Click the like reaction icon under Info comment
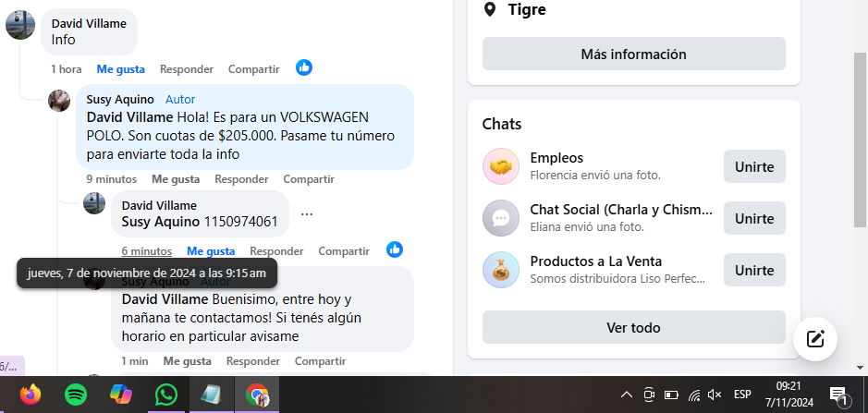Viewport: 868px width, 413px height. click(304, 67)
